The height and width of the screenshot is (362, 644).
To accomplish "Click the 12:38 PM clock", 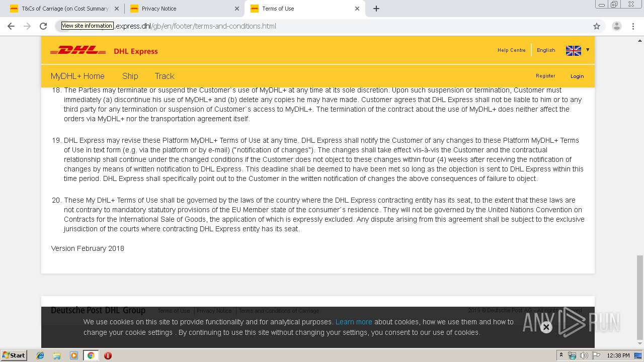I will click(618, 355).
